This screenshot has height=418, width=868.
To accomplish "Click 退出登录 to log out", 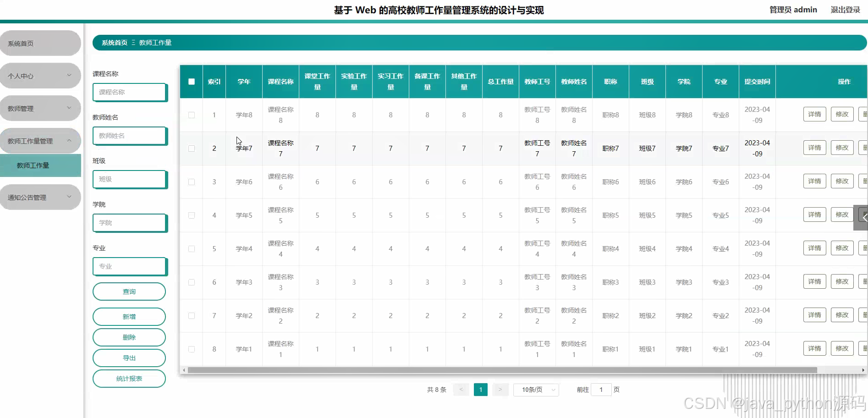I will coord(845,10).
